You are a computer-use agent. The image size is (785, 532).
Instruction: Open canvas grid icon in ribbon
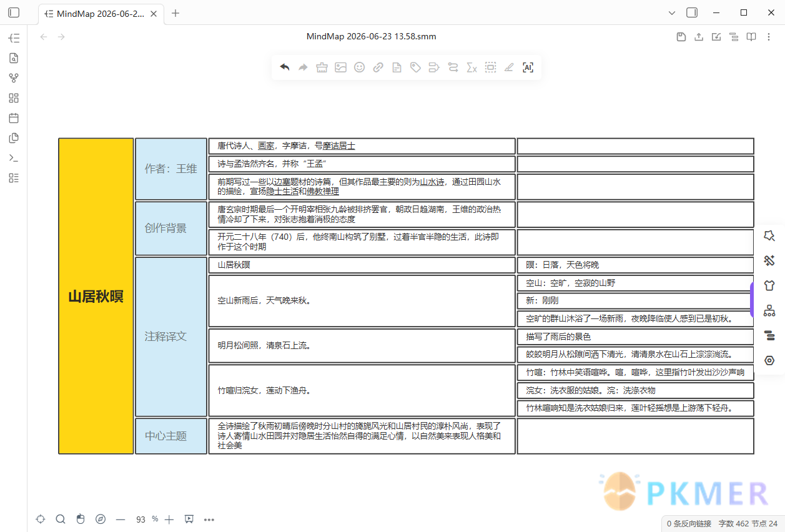pos(14,98)
